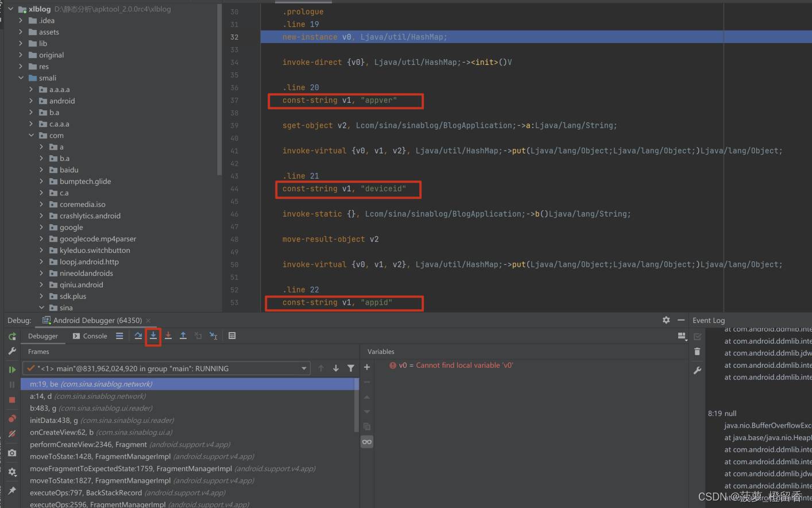Open thread selector dropdown main RUNNING
The width and height of the screenshot is (812, 508).
tap(167, 368)
